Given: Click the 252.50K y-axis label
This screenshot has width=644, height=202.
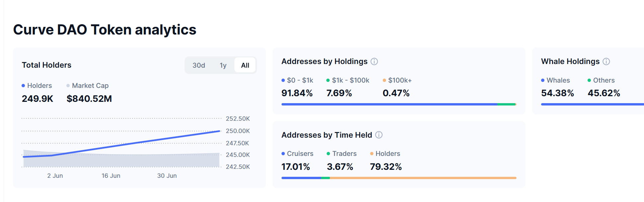Looking at the screenshot, I should point(238,119).
